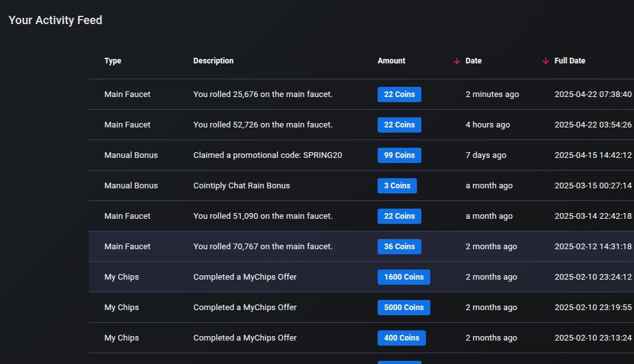Click 'Main Faucet' type in 25,676 row

coord(128,94)
